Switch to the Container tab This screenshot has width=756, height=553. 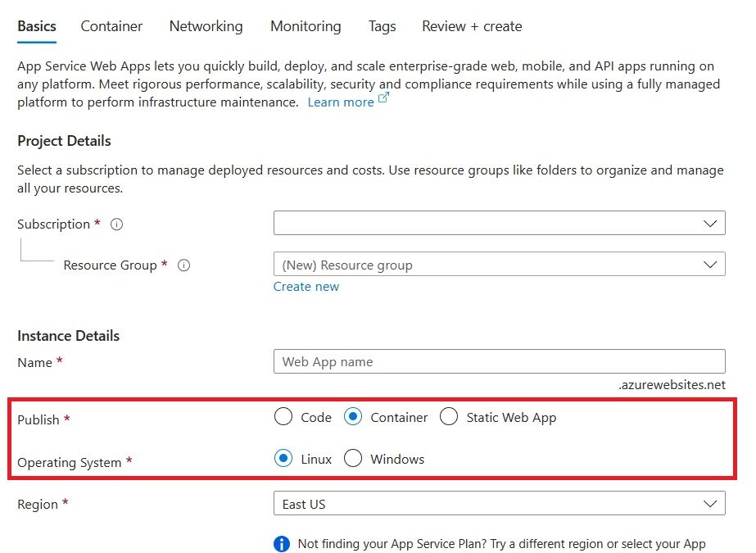(111, 26)
